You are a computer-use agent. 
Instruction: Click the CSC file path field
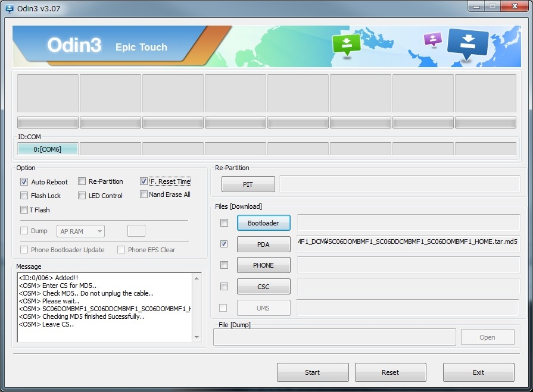coord(409,287)
